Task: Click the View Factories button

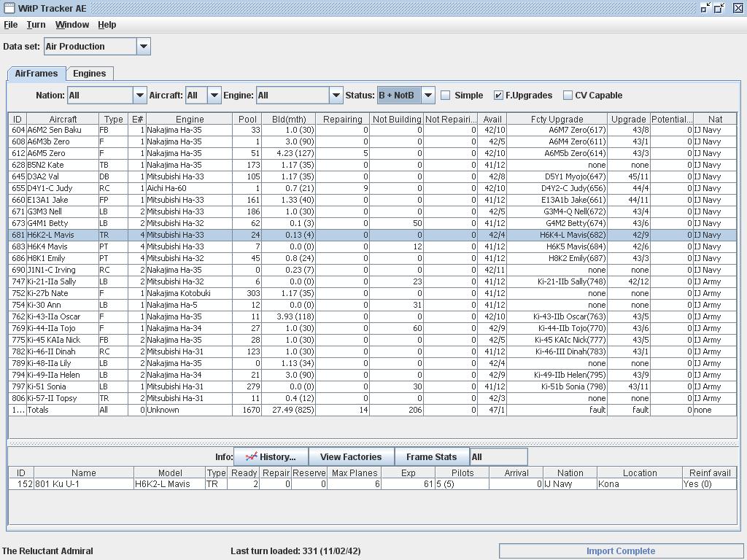Action: [x=351, y=457]
